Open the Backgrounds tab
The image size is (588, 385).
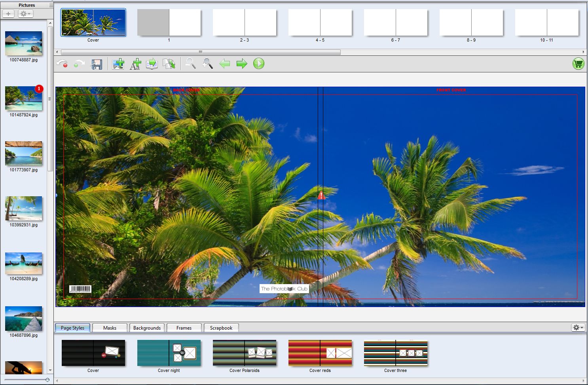point(147,328)
